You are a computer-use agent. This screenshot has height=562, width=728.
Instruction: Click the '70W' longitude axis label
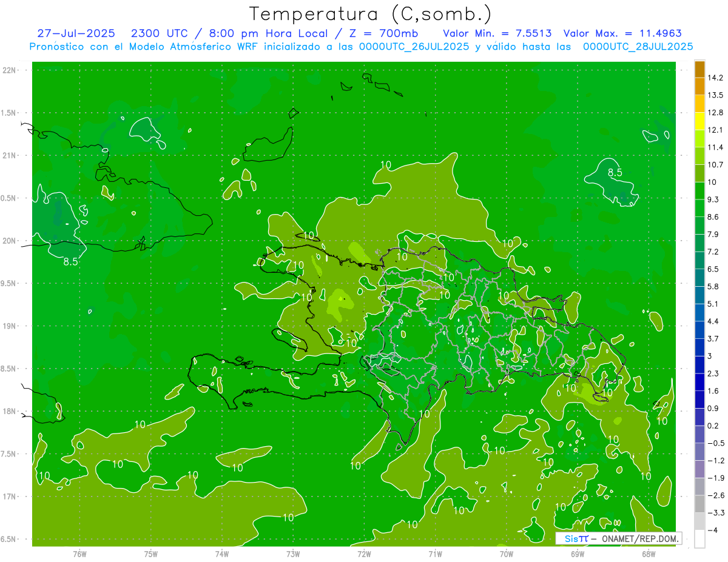coord(507,554)
